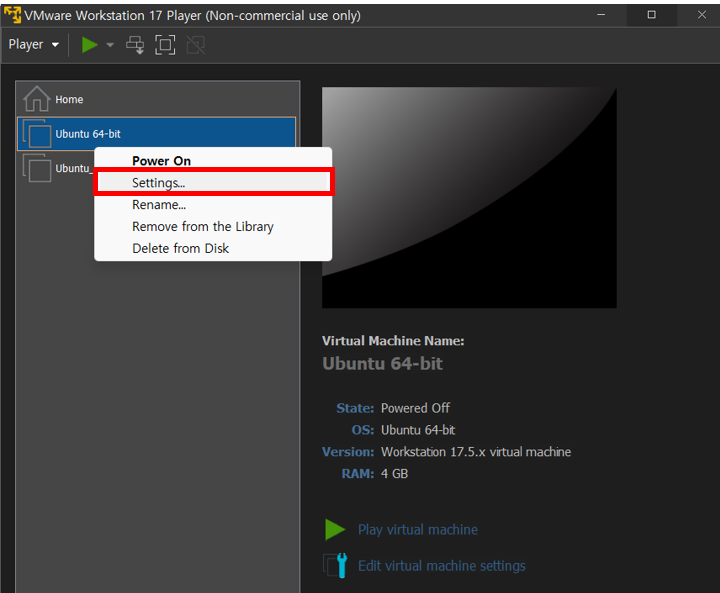Minimize the VMware Player window
This screenshot has width=720, height=593.
coord(601,15)
